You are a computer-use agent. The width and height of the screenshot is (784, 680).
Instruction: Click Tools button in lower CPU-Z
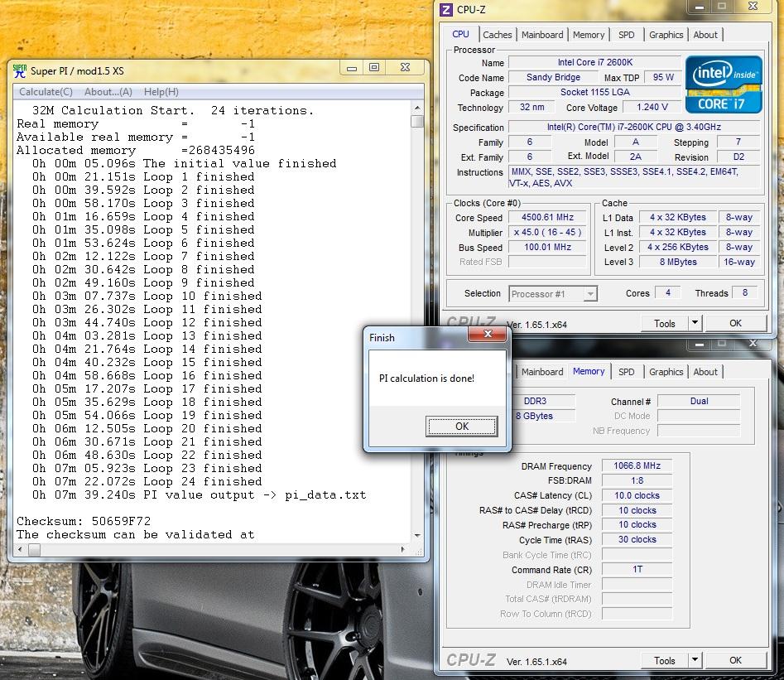tap(665, 660)
